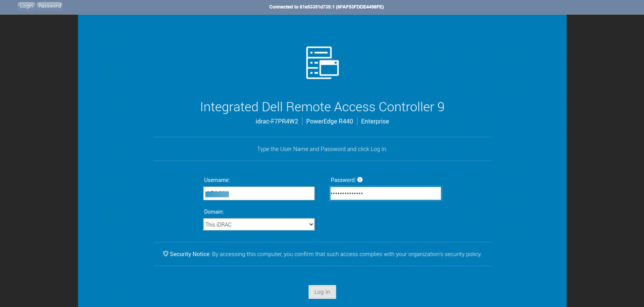Screen dimensions: 644x307
Task: Click the bold 'Security Notice' text
Action: click(189, 254)
